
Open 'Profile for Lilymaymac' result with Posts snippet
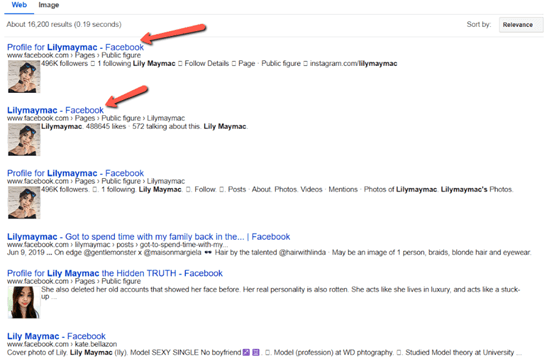75,173
